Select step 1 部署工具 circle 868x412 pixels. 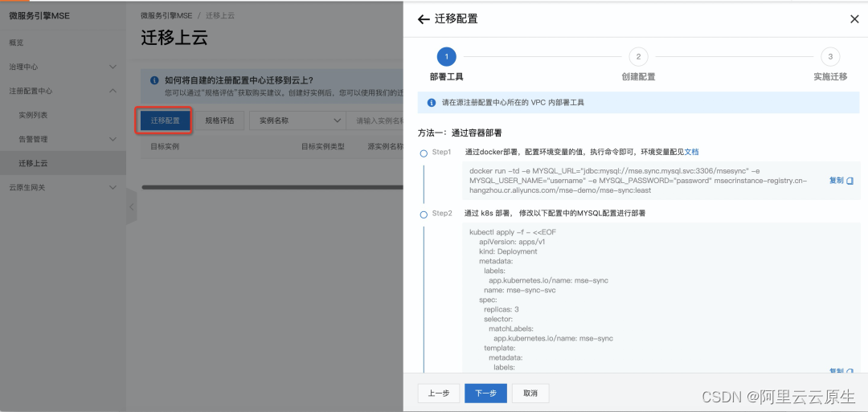(x=446, y=56)
